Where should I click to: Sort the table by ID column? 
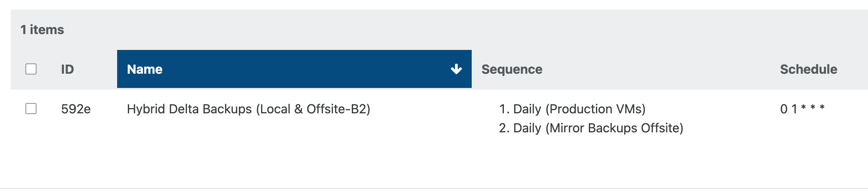(68, 69)
